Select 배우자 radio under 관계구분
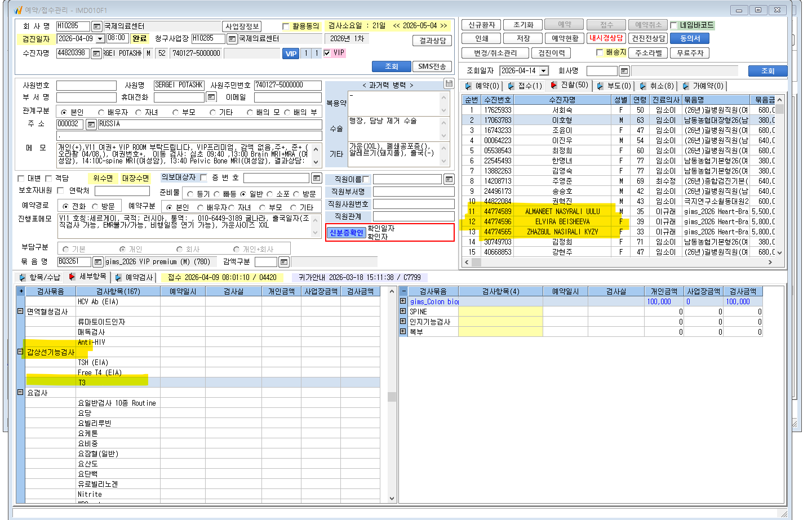Viewport: 812px width, 520px height. click(101, 113)
